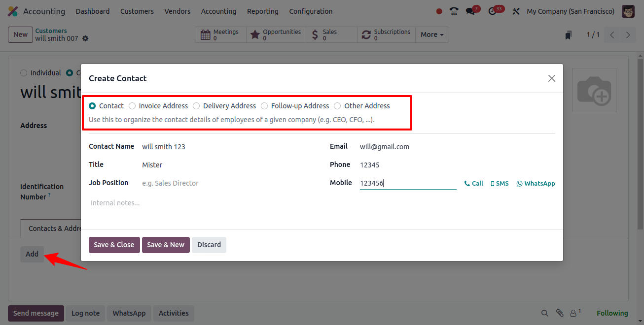Open Sales dollar smart button

(x=331, y=35)
